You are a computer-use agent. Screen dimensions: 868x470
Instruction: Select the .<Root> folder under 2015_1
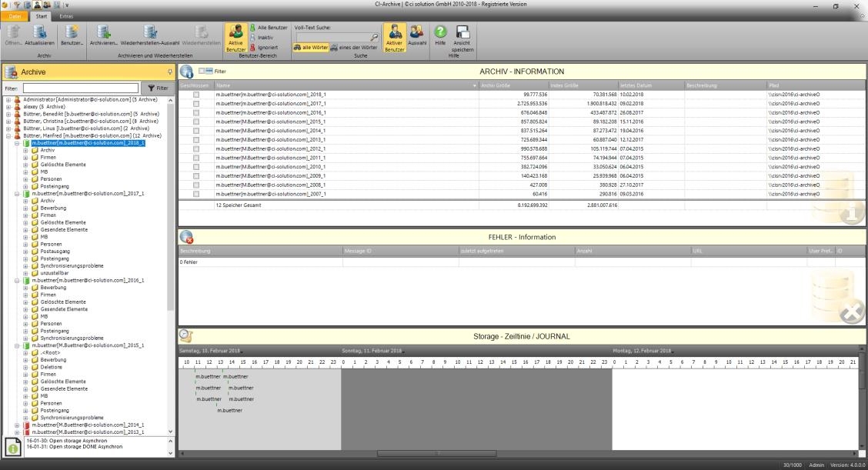(x=50, y=352)
